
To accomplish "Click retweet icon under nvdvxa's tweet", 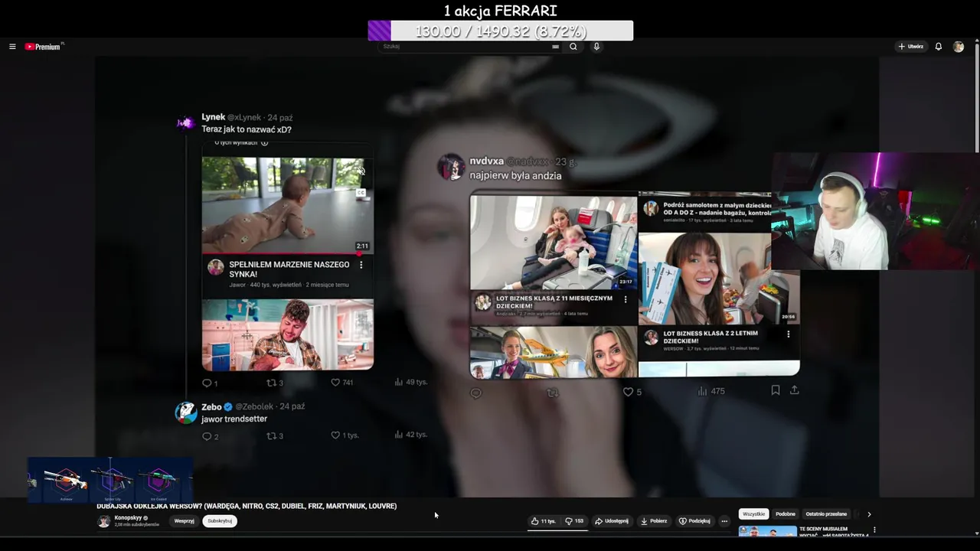I will [553, 393].
